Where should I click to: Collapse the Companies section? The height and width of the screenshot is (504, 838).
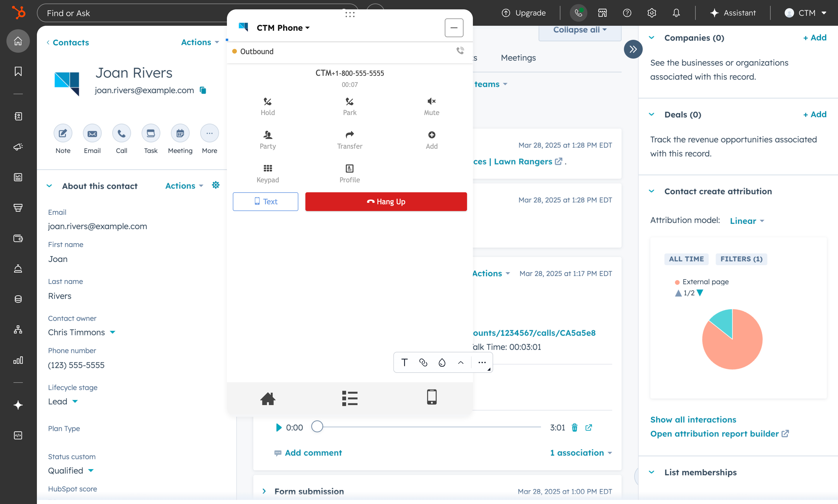[651, 38]
